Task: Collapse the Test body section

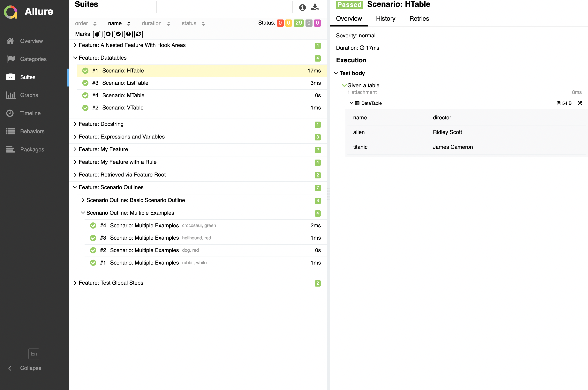Action: point(350,73)
